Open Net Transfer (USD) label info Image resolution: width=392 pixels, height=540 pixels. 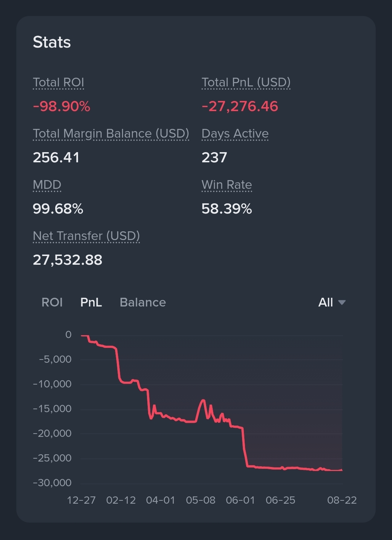click(x=86, y=236)
